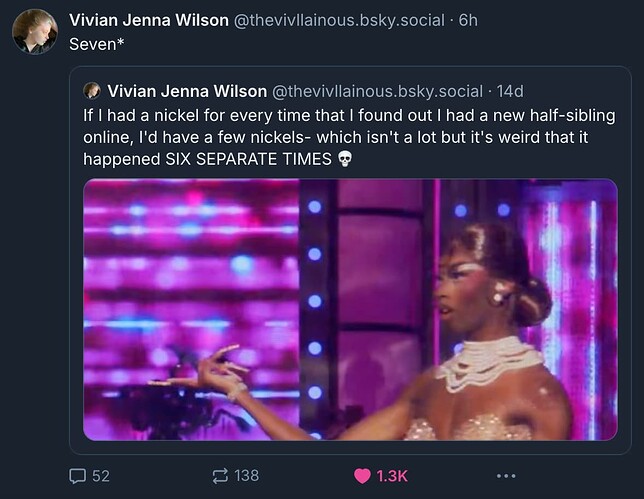Open the quoted post about half-sibling nickels
This screenshot has width=644, height=499.
(350, 137)
